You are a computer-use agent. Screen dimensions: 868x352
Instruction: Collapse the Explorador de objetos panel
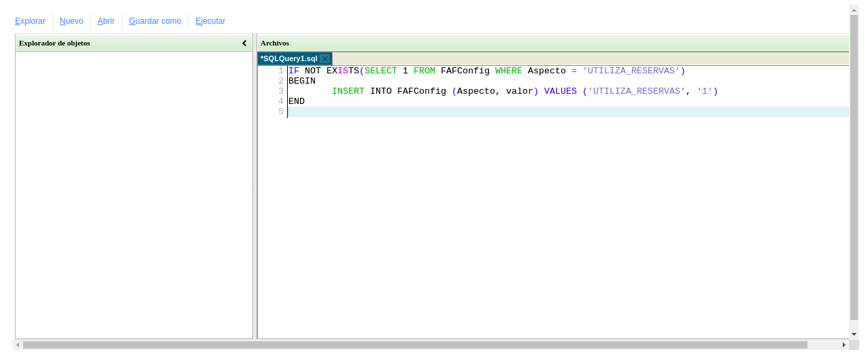point(244,43)
